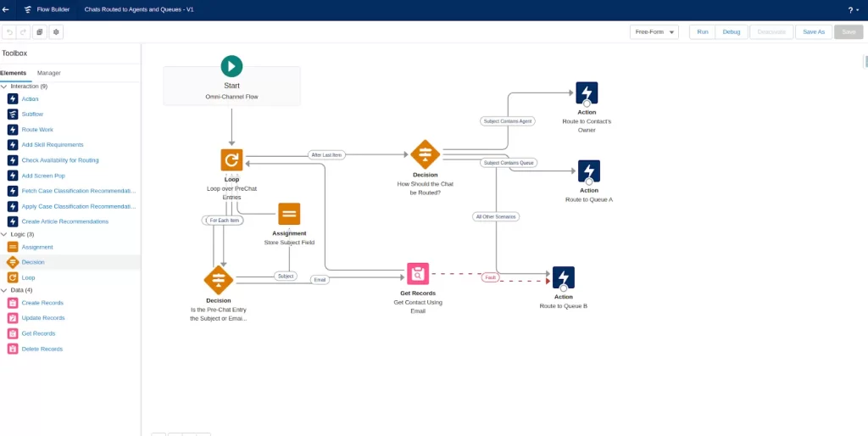868x436 pixels.
Task: Click the Store Subject Field assignment node
Action: [289, 214]
